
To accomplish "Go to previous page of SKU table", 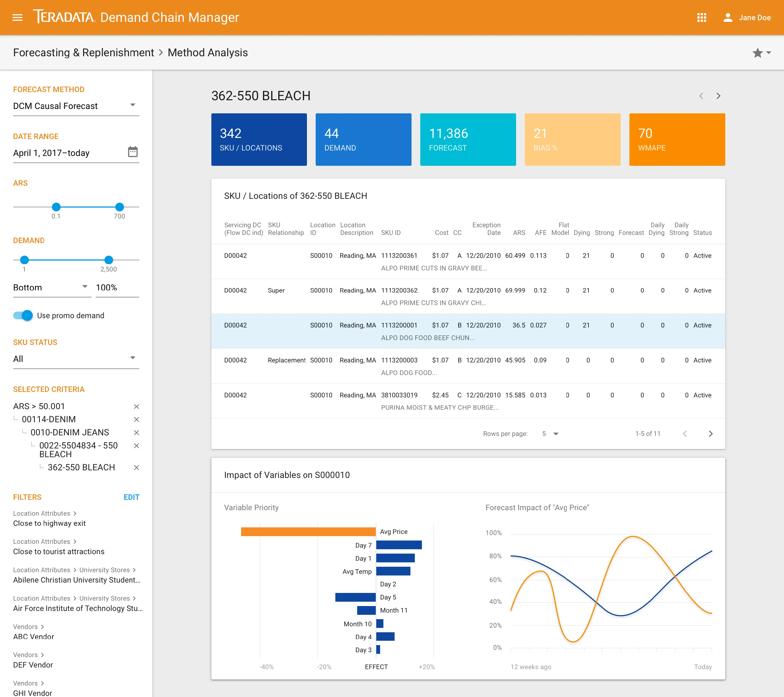I will tap(685, 434).
